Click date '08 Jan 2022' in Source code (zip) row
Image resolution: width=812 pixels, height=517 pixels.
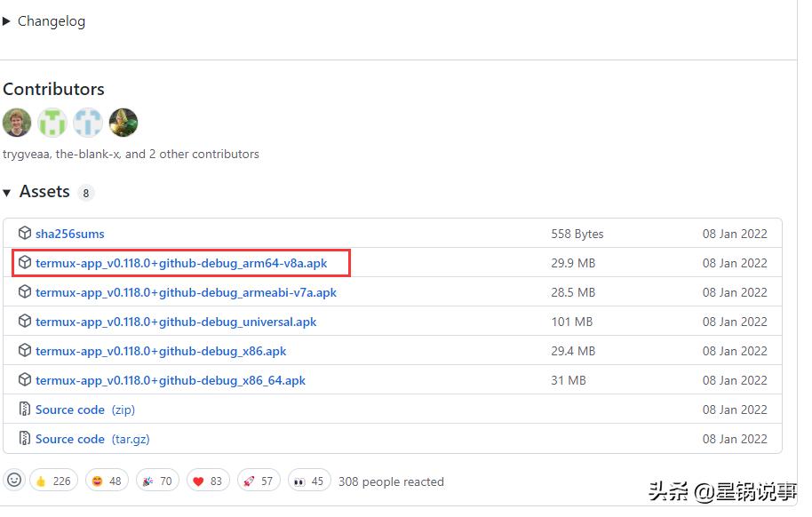(x=735, y=410)
